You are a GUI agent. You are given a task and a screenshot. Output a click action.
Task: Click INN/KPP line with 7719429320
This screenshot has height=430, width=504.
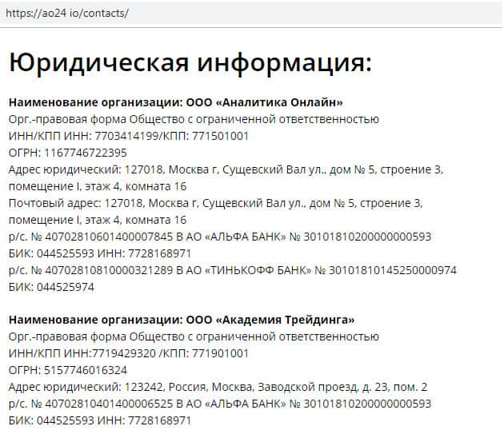[129, 353]
